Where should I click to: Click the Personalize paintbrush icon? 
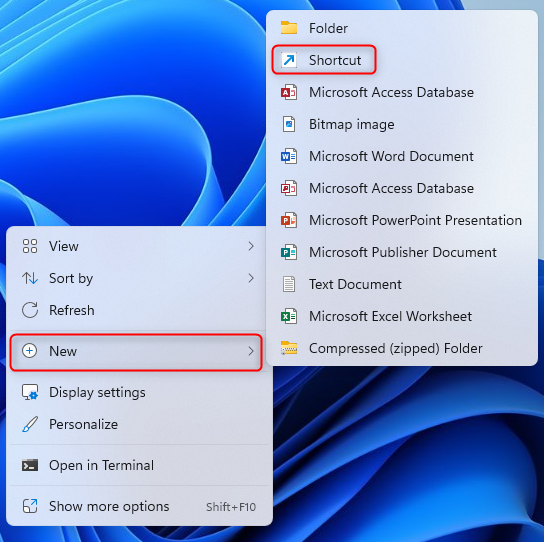point(30,424)
